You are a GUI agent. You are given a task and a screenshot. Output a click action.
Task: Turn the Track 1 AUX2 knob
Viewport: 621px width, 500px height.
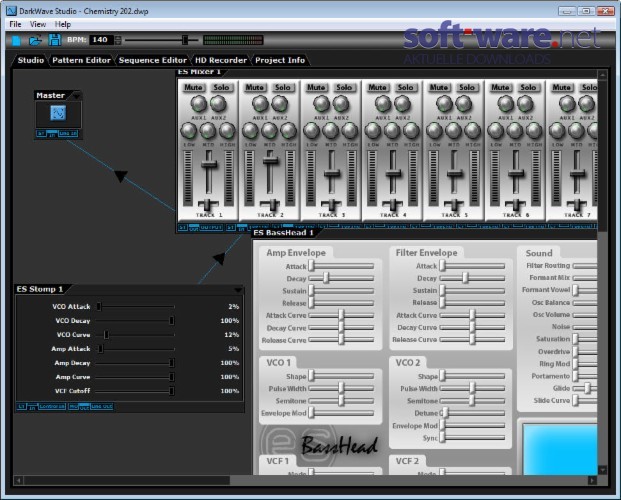pyautogui.click(x=218, y=104)
